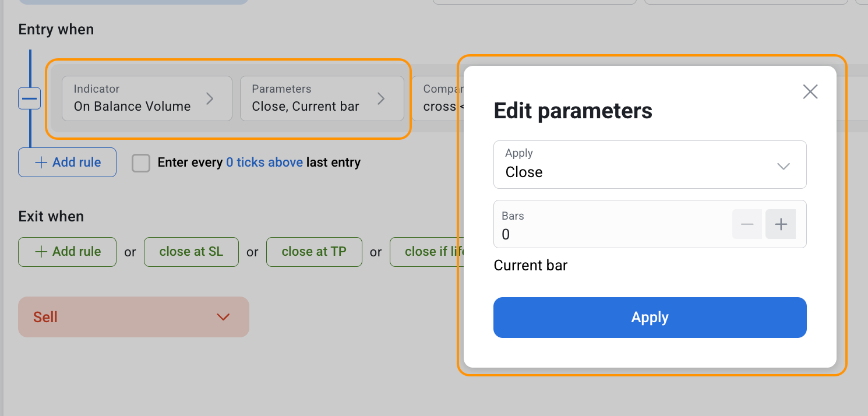
Task: Select 'close at TP' exit option
Action: point(314,252)
